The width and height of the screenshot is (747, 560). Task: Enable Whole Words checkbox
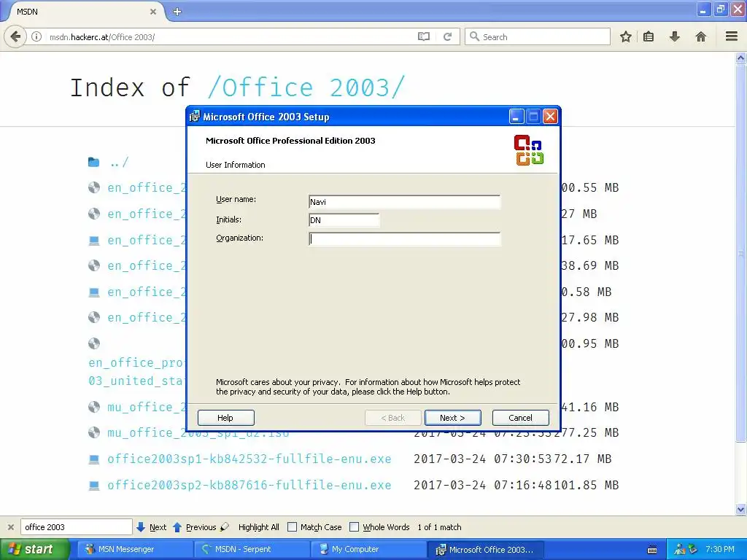[354, 527]
